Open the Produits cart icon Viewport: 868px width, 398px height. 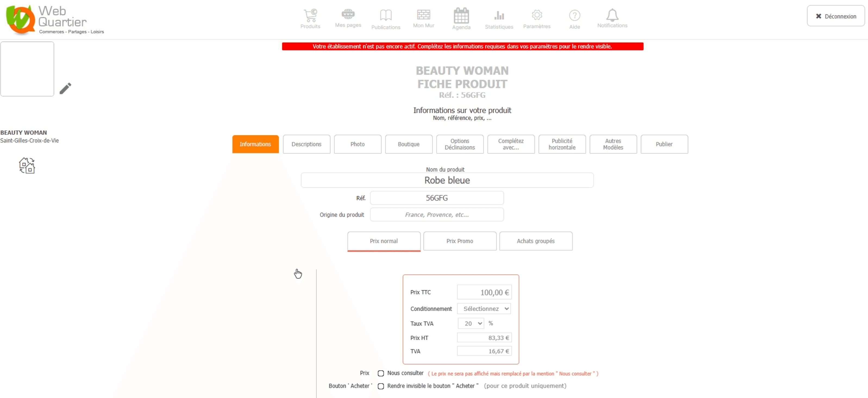coord(310,16)
